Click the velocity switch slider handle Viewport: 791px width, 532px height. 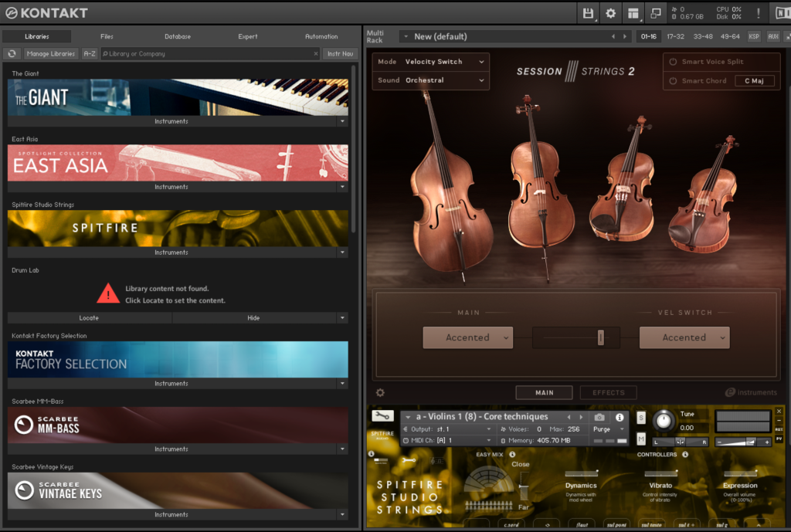(x=600, y=337)
